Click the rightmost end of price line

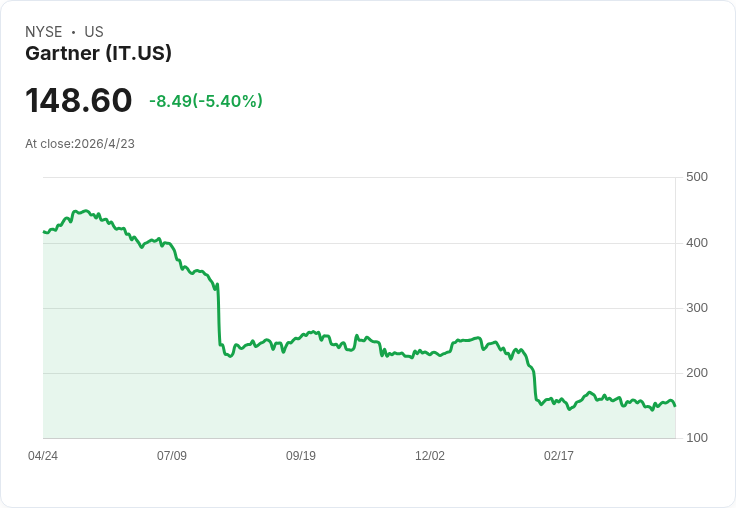click(675, 406)
